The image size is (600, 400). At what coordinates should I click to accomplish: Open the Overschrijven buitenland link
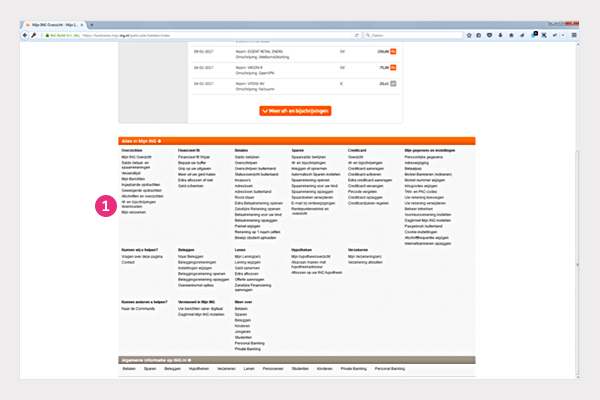[255, 168]
